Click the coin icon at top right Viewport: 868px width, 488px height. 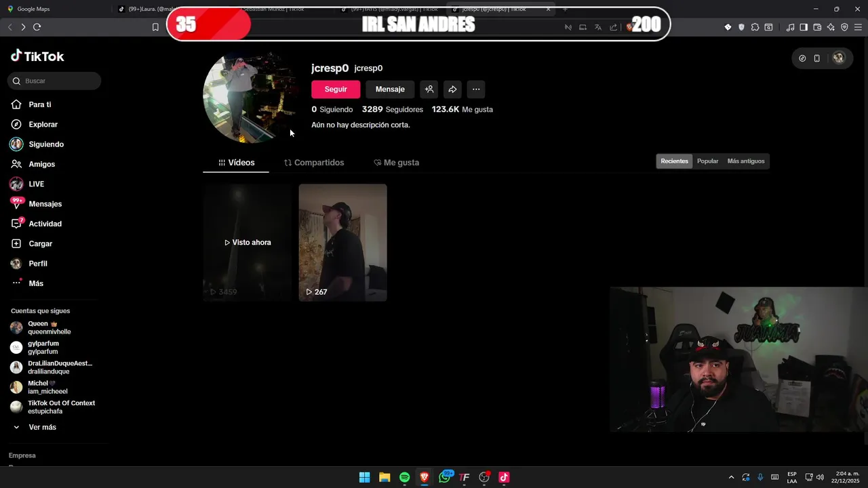click(x=802, y=58)
